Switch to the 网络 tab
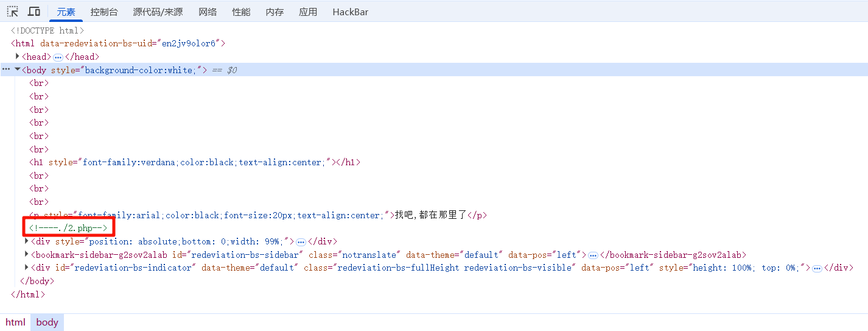The image size is (868, 331). click(208, 12)
